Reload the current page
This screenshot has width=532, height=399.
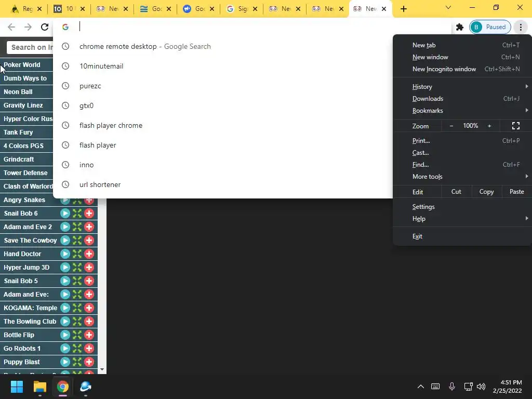pos(45,27)
